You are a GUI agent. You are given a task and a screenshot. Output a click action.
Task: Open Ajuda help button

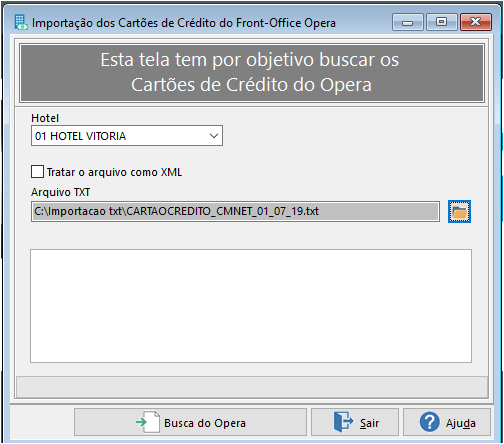[447, 422]
